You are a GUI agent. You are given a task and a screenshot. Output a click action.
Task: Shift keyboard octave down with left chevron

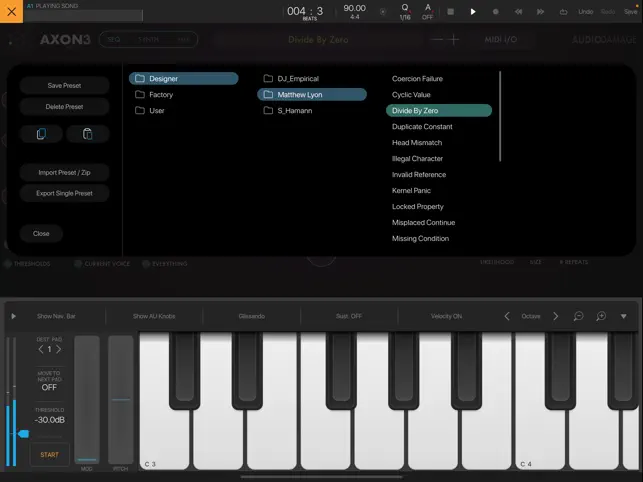[507, 316]
